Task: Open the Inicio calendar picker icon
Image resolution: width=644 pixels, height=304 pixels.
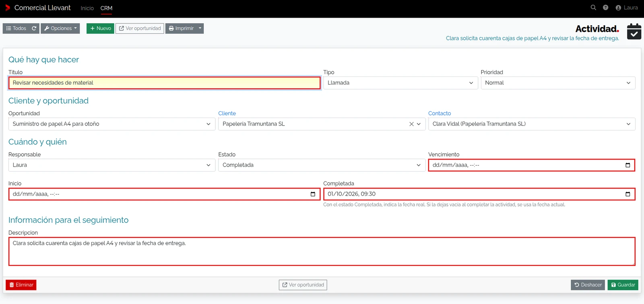Action: [313, 194]
